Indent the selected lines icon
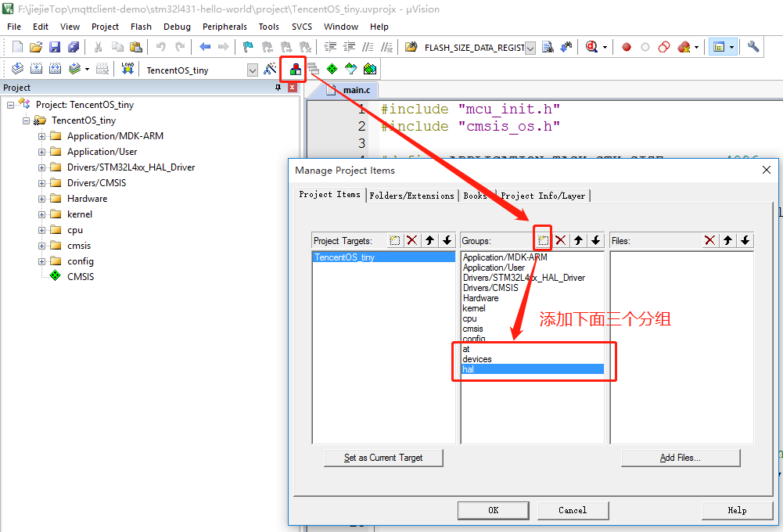The image size is (783, 532). coord(330,47)
